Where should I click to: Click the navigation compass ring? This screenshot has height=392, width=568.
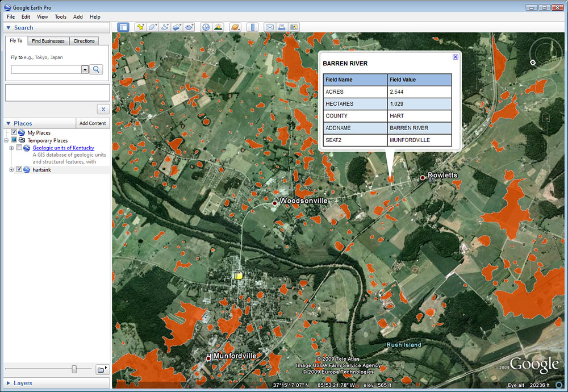[545, 53]
